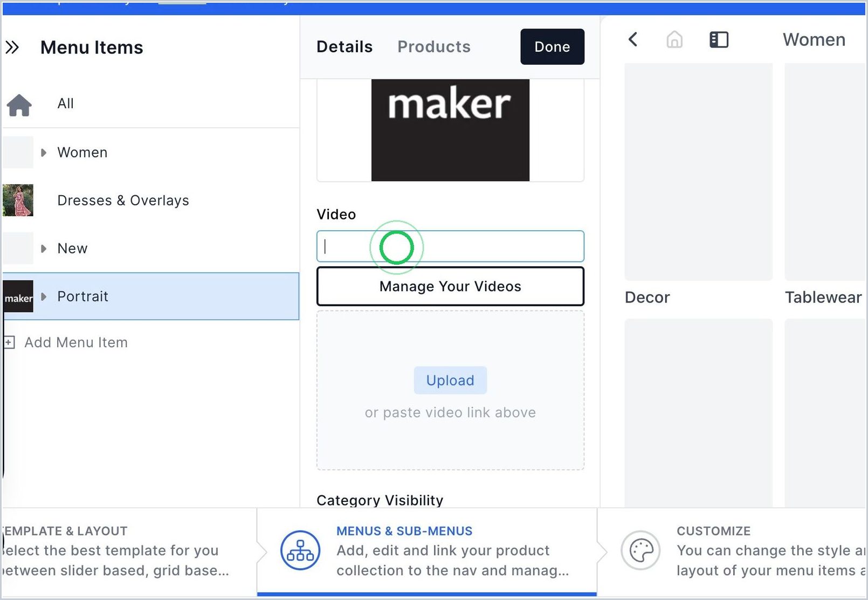Click 'or paste video link above' text
The height and width of the screenshot is (600, 868).
pos(450,412)
